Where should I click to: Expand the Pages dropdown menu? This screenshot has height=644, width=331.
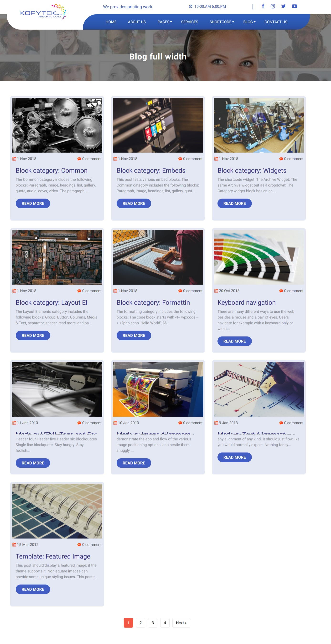tap(165, 22)
